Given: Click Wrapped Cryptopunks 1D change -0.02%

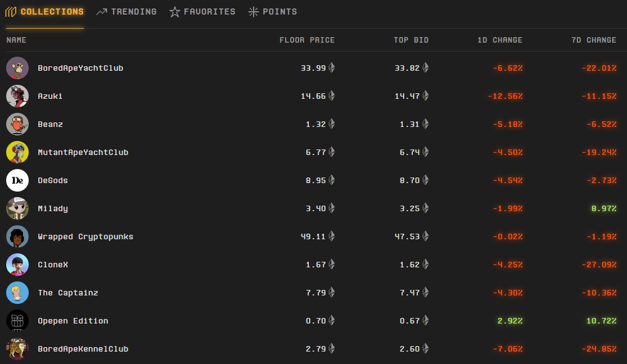Looking at the screenshot, I should coord(507,236).
